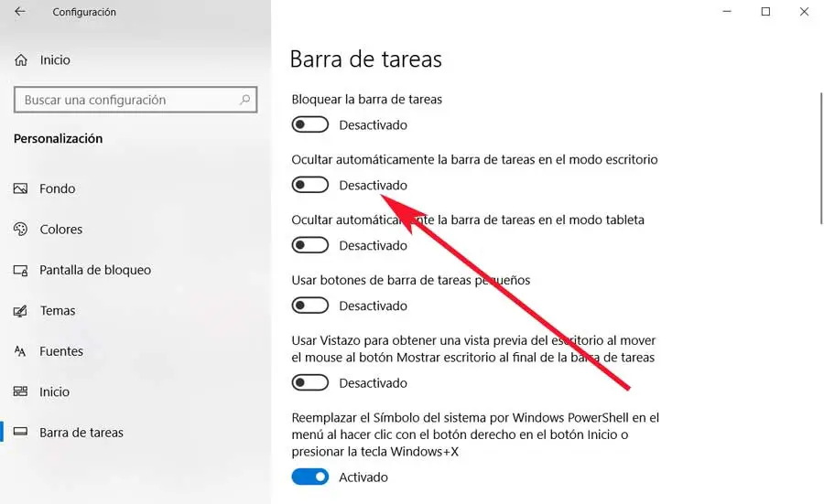
Task: Open the Pantalla de bloqueo icon
Action: (20, 270)
